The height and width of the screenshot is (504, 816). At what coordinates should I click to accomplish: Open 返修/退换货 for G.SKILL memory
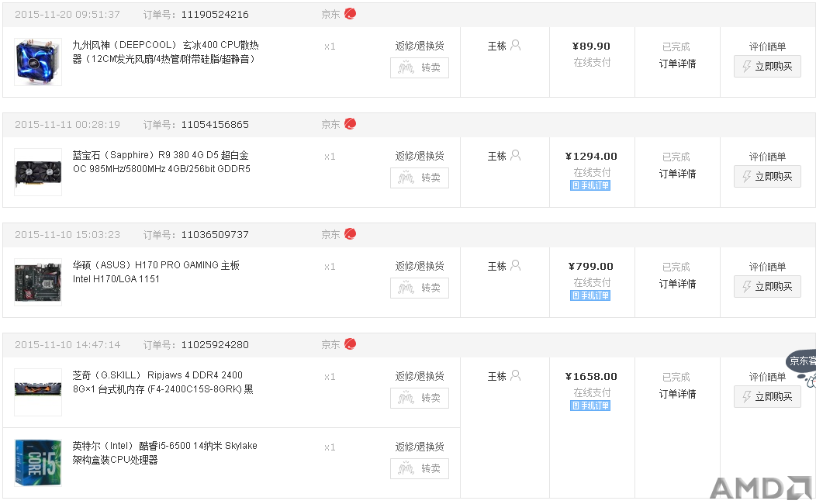[420, 376]
